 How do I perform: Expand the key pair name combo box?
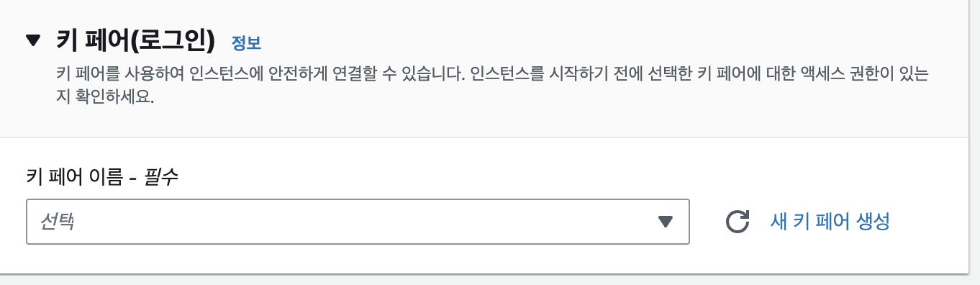[x=358, y=222]
